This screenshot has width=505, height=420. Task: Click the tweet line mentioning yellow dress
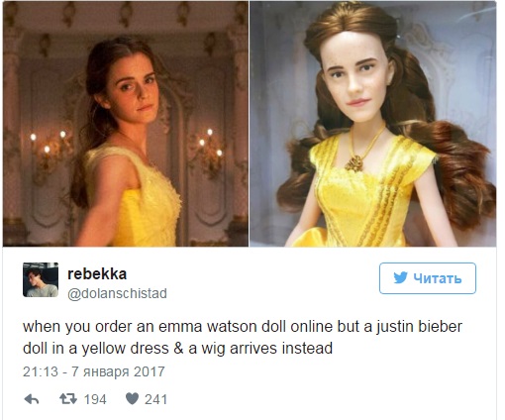177,349
